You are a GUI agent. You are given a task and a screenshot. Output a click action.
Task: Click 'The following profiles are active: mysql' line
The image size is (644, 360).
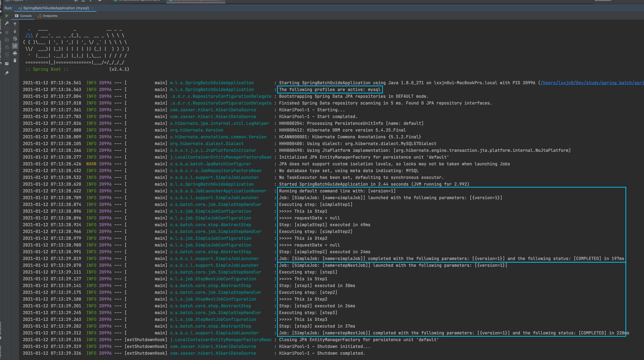pos(330,89)
